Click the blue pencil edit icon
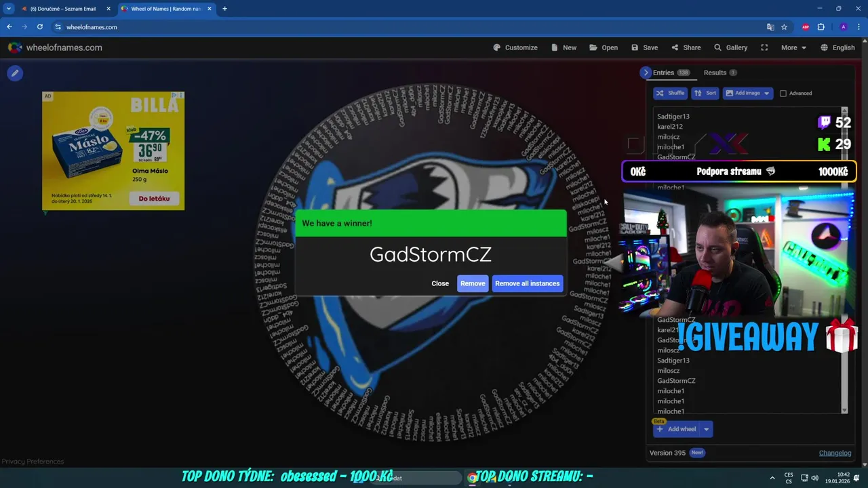This screenshot has height=488, width=868. (15, 73)
